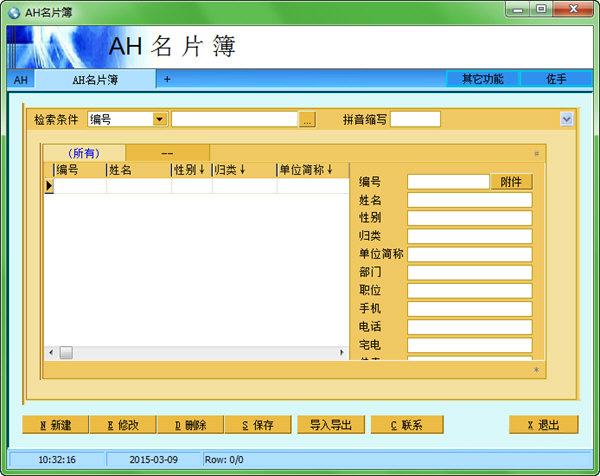Expand the search panel chevron button
The height and width of the screenshot is (476, 600).
pos(567,119)
